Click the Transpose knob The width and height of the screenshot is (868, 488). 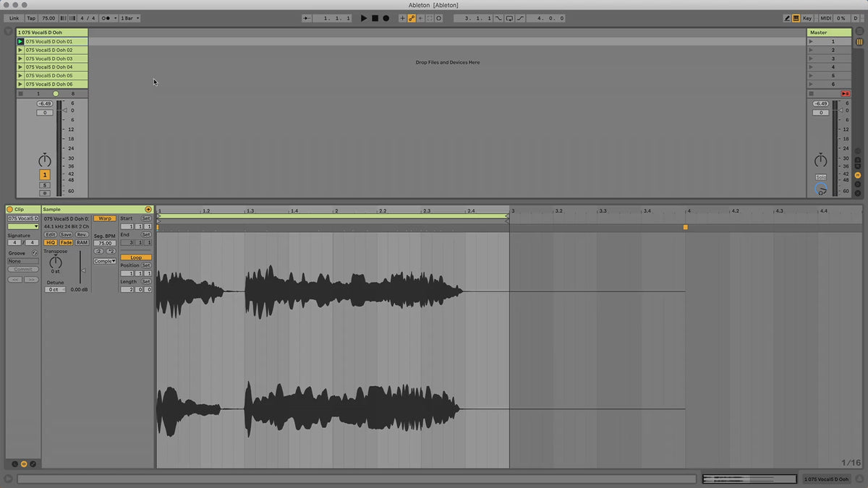click(55, 263)
